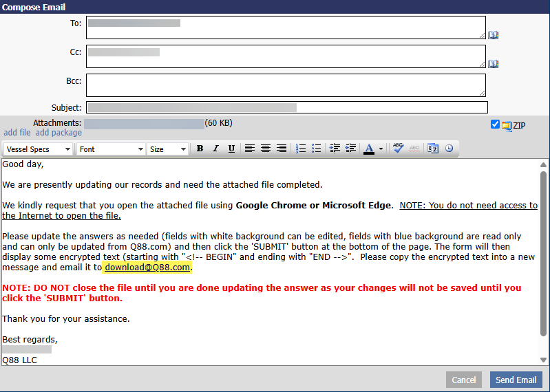Click the Cancel button
The width and height of the screenshot is (550, 392).
464,380
